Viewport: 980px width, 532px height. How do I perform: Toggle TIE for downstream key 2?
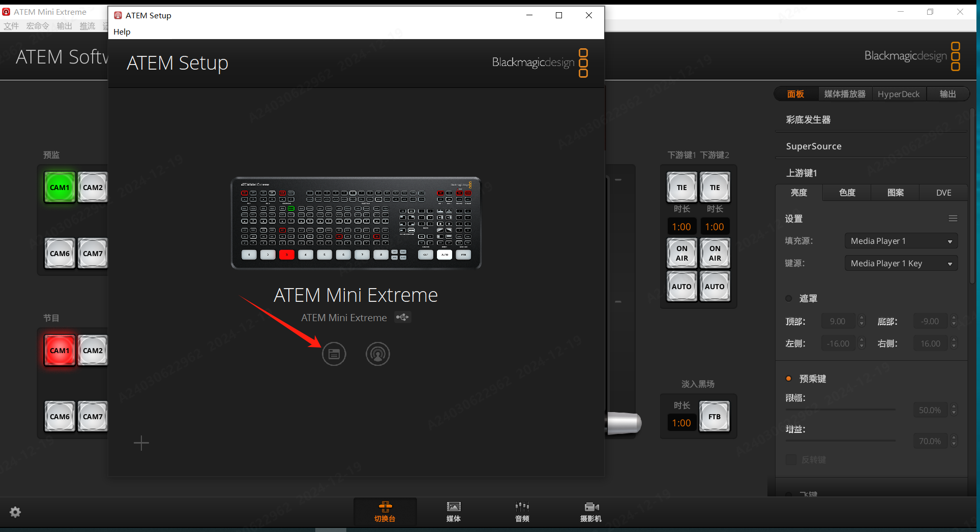pos(715,187)
